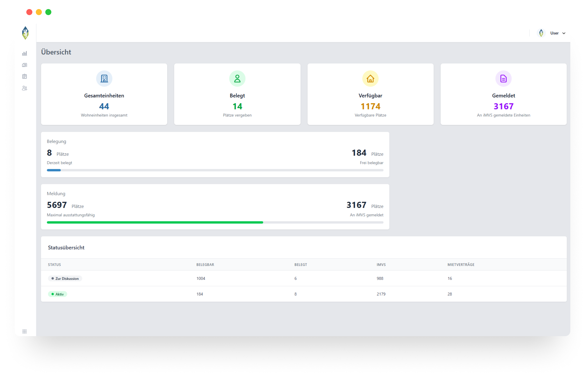Click the Verfügbar value 1174
Screen dimensions: 588x378
(370, 106)
